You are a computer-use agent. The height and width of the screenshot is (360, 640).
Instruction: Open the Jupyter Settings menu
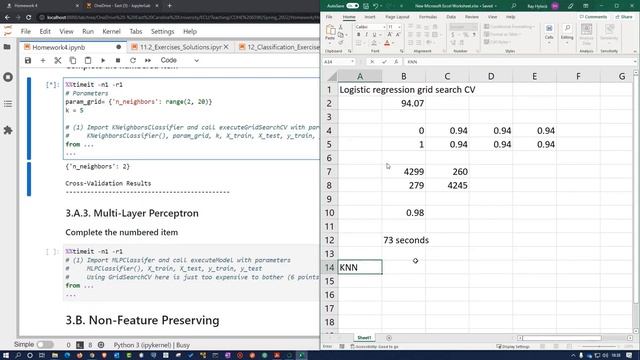(x=162, y=31)
